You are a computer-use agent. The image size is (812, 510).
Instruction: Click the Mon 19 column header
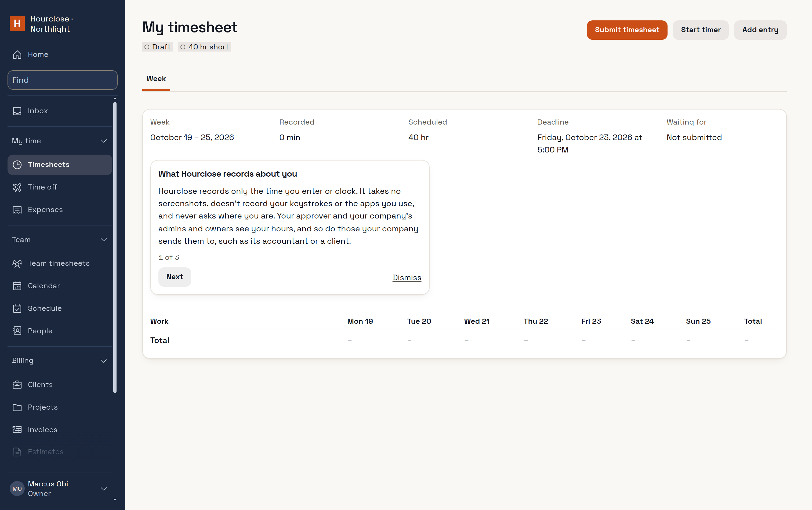point(360,321)
